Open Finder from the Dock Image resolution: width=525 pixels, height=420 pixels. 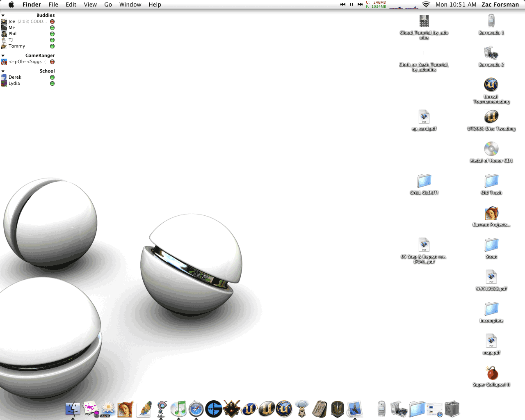point(73,409)
